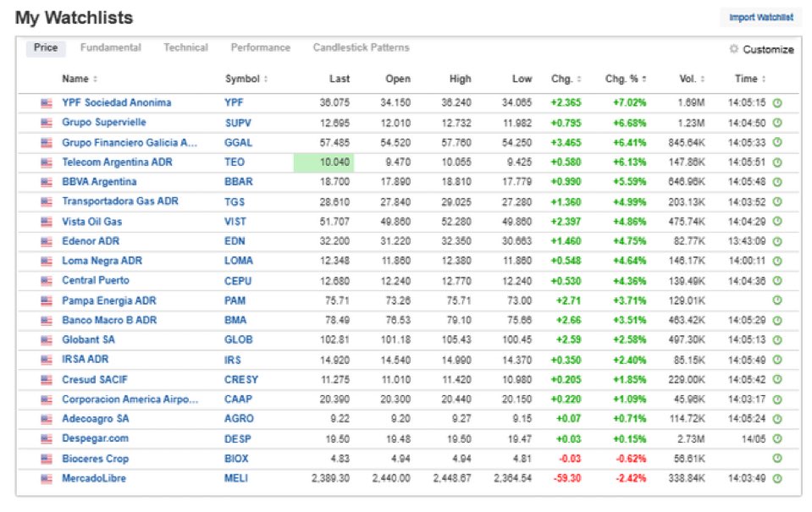This screenshot has width=812, height=512.
Task: Click the clock icon in Despegar.com row
Action: click(777, 438)
